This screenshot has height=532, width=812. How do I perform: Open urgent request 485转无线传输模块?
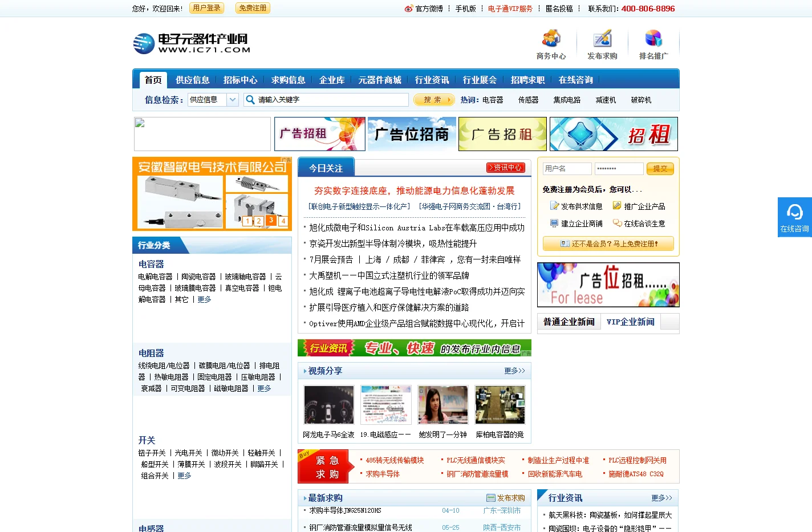(395, 460)
